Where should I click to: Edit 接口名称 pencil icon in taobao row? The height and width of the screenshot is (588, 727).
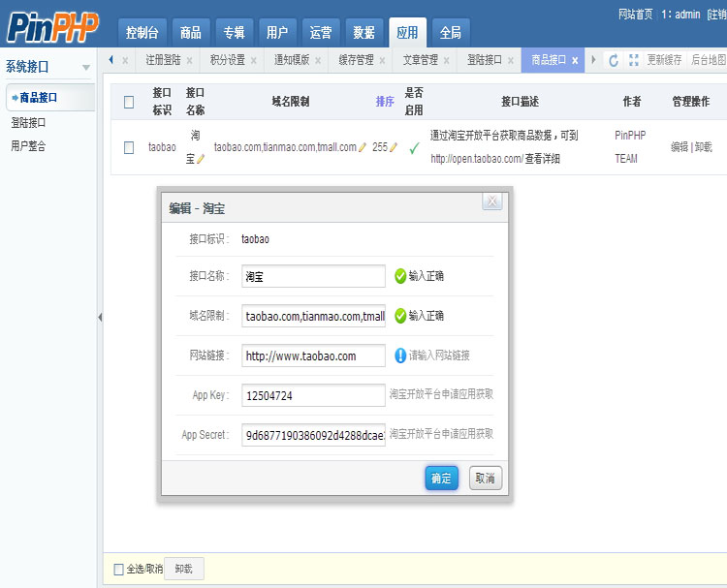click(x=201, y=159)
